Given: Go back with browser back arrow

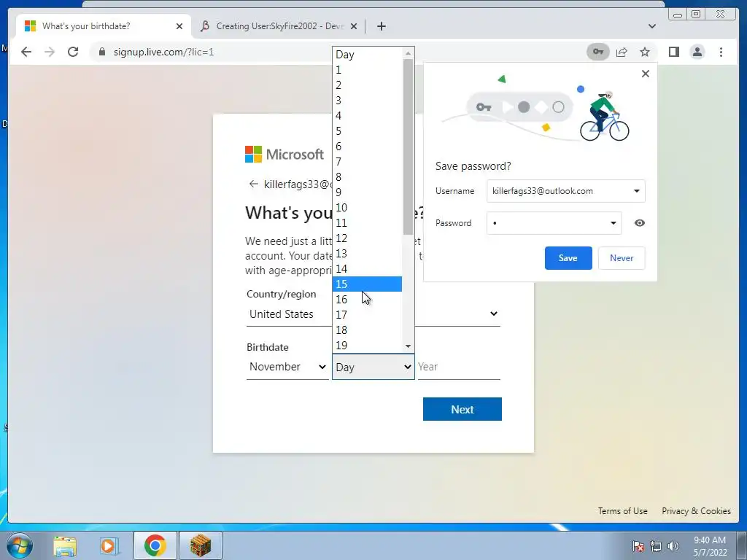Looking at the screenshot, I should click(x=26, y=52).
